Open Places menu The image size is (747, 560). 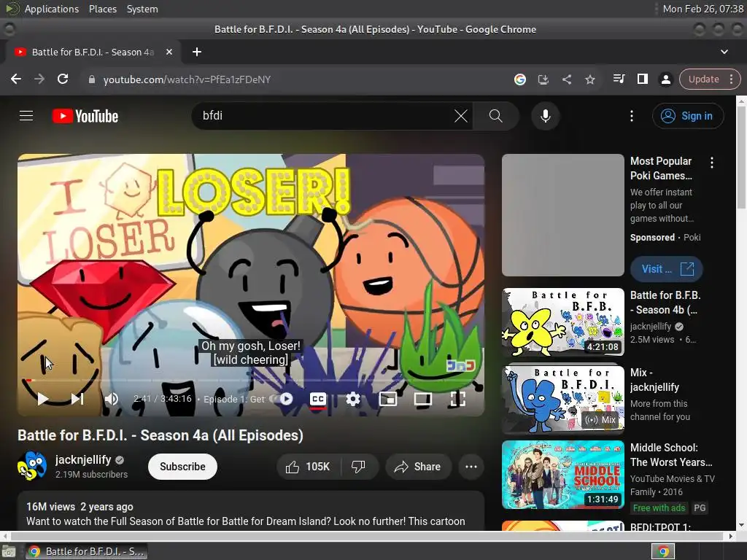pyautogui.click(x=102, y=9)
